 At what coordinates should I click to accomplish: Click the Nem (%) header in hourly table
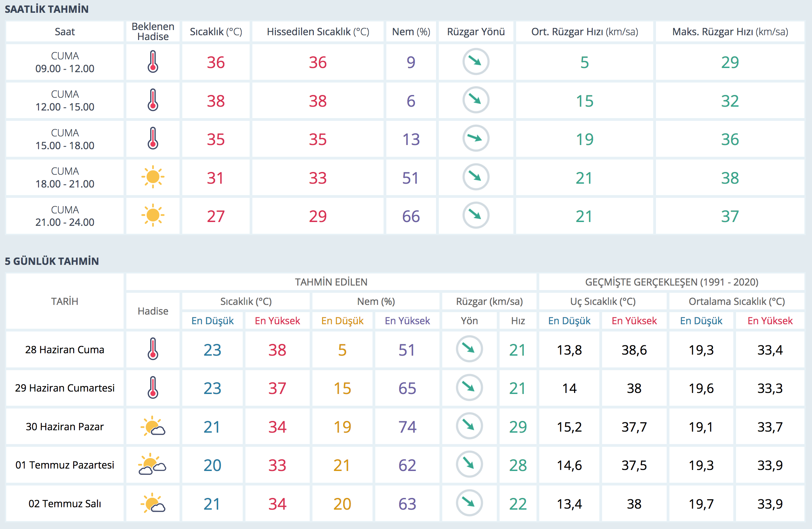coord(411,32)
